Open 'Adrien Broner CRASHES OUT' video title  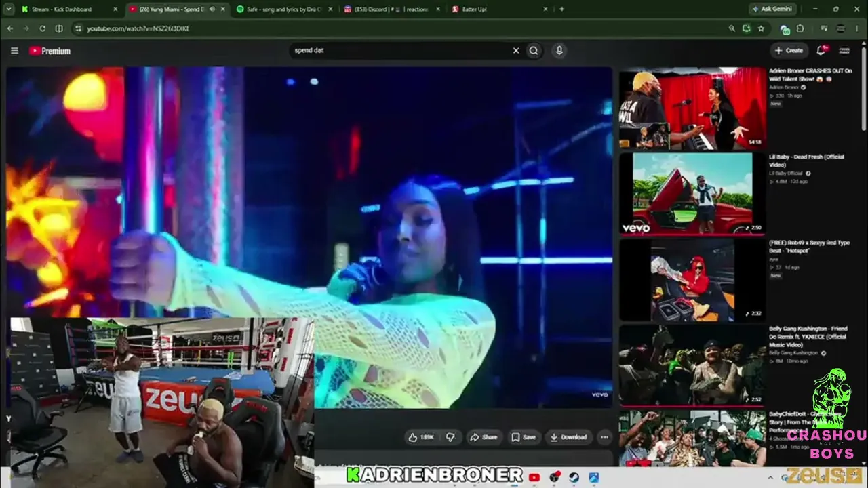[x=810, y=75]
